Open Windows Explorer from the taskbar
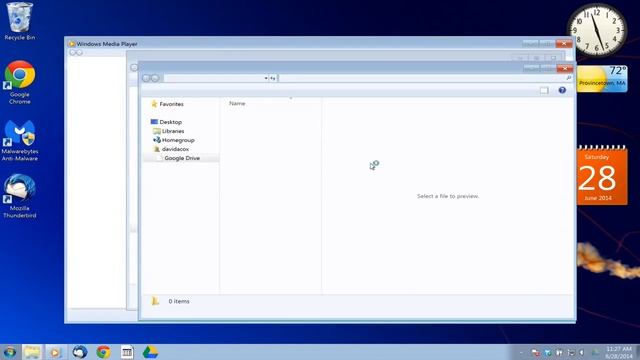This screenshot has height=360, width=640. point(32,352)
